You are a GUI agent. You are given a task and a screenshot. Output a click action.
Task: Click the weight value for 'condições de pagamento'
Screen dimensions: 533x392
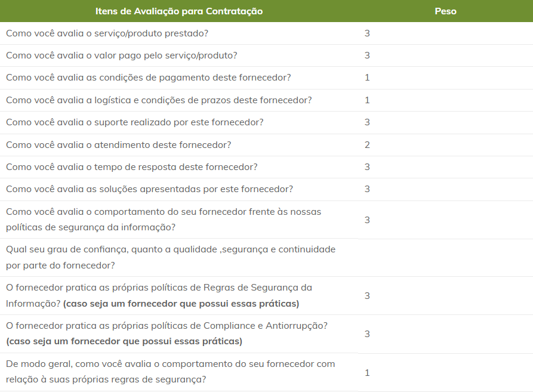point(367,78)
